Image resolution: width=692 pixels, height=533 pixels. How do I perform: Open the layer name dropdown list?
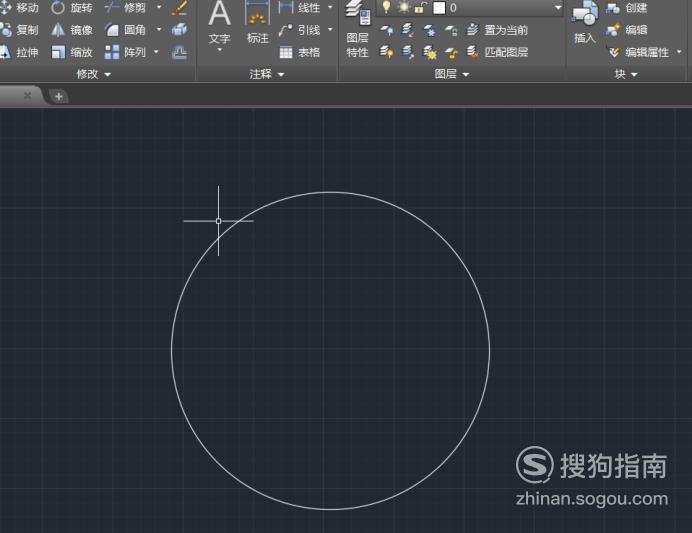(x=558, y=8)
